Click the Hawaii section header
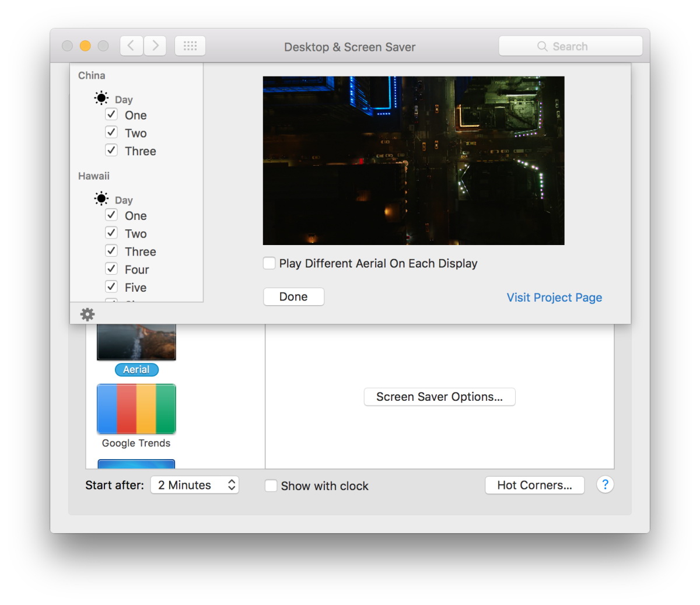The width and height of the screenshot is (700, 605). pyautogui.click(x=94, y=176)
